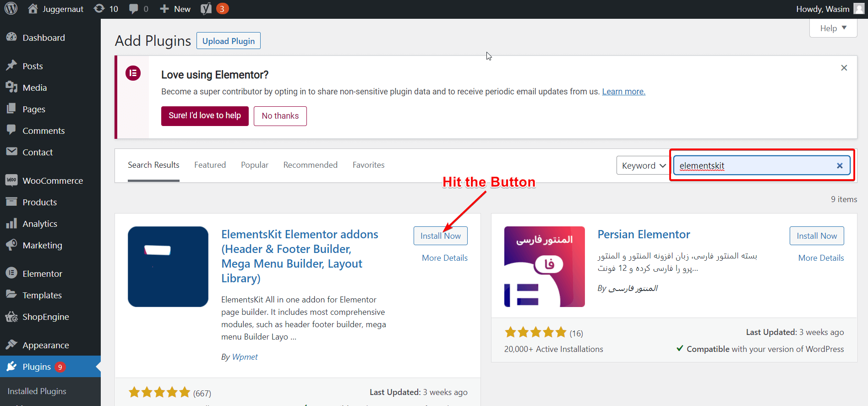This screenshot has width=868, height=406.
Task: Click the Appearance paintbrush icon
Action: 11,345
